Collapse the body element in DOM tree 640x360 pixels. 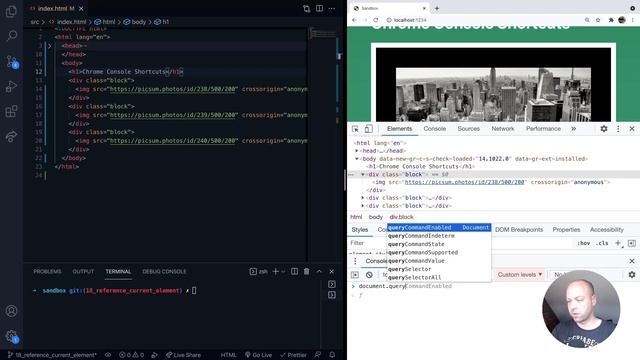click(357, 159)
